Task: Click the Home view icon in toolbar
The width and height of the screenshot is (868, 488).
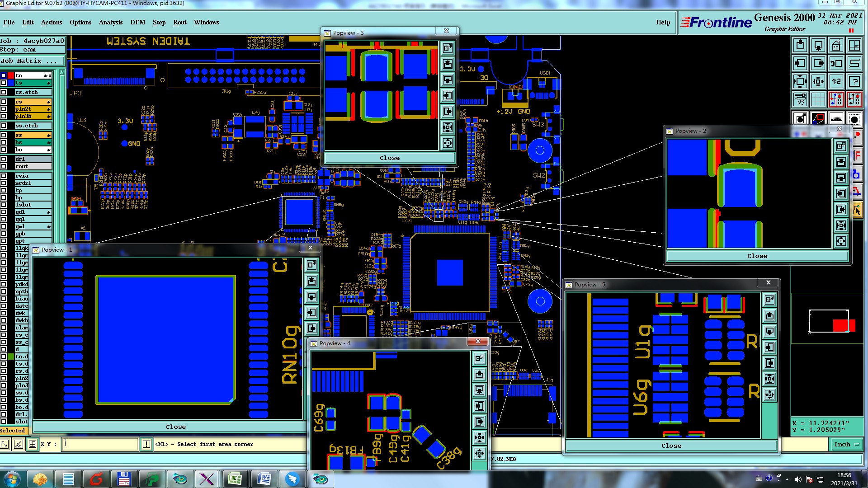Action: [x=836, y=45]
